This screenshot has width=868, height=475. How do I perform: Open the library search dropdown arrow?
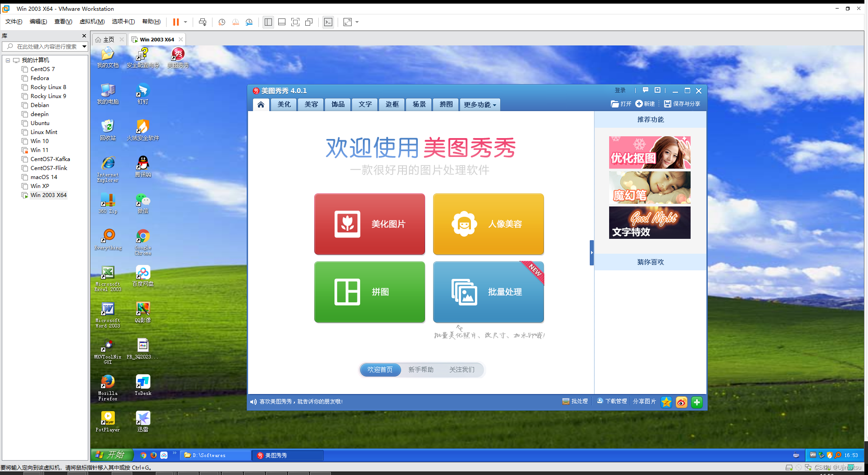[x=84, y=46]
